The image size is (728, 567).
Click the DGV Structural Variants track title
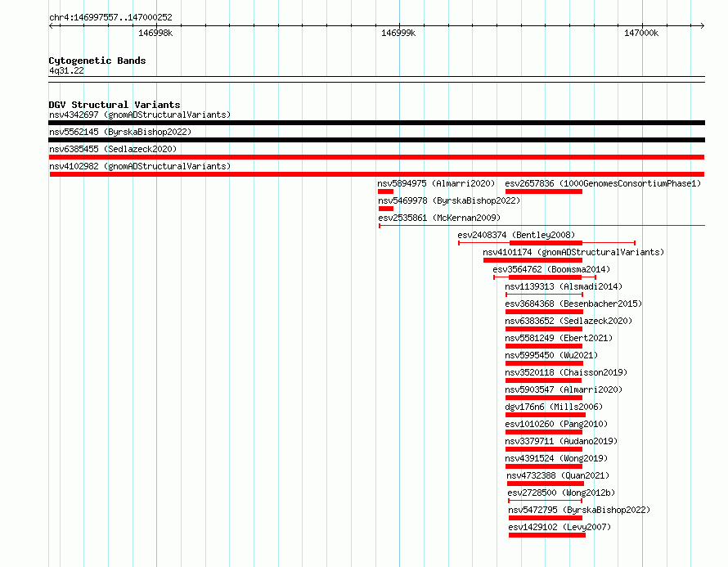(115, 105)
